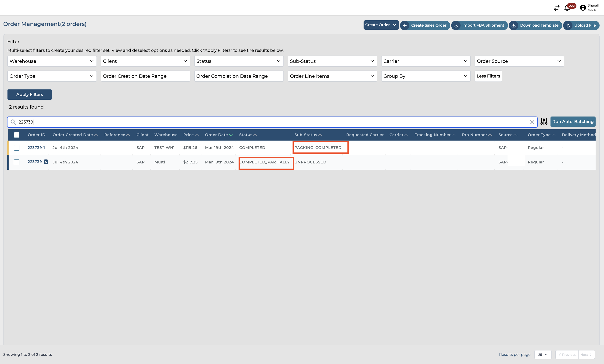The height and width of the screenshot is (364, 604).
Task: Select the checkbox for order 223739 row
Action: (x=16, y=162)
